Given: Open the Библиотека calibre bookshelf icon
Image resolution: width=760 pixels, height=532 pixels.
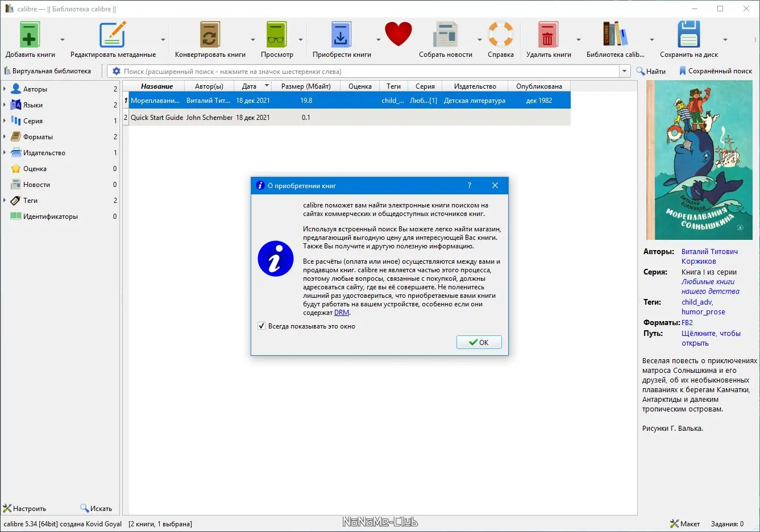Looking at the screenshot, I should pyautogui.click(x=615, y=34).
